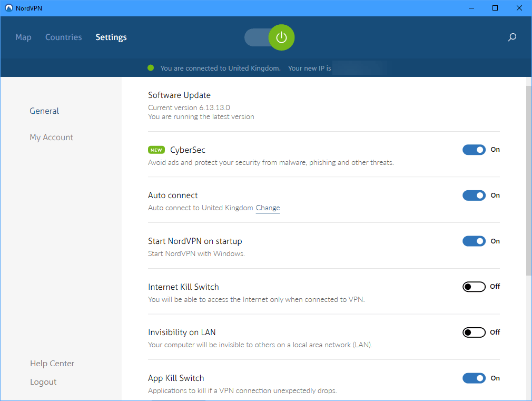
Task: Enable the Internet Kill Switch toggle
Action: [474, 287]
